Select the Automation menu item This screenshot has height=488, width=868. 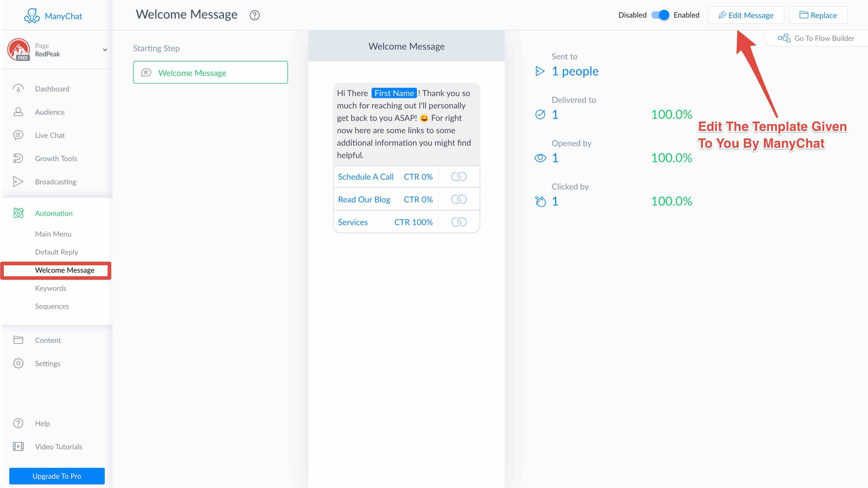(x=54, y=213)
